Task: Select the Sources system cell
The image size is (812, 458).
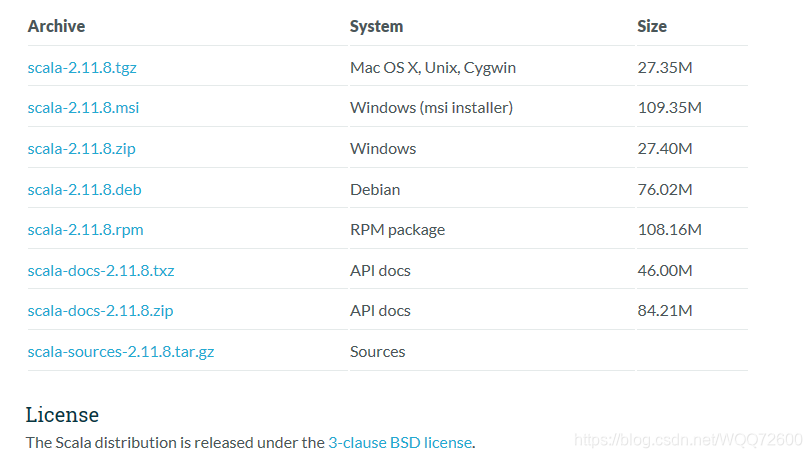Action: (378, 352)
